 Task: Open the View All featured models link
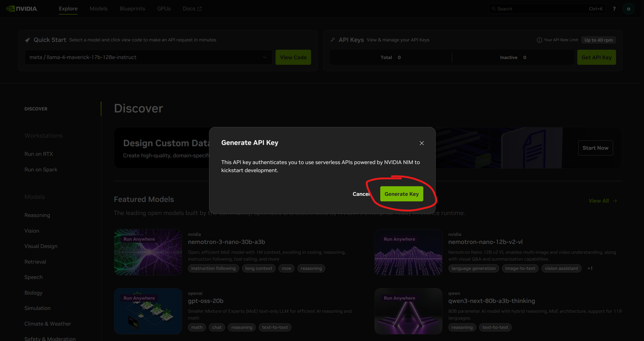[603, 201]
